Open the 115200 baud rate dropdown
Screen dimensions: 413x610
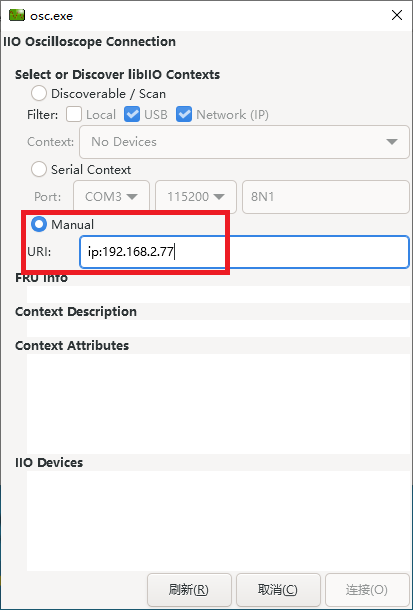(x=196, y=197)
